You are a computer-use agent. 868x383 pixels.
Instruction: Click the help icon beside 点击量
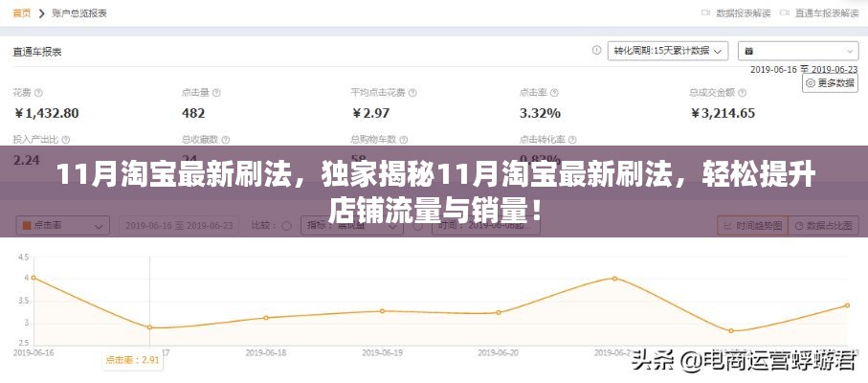coord(216,93)
